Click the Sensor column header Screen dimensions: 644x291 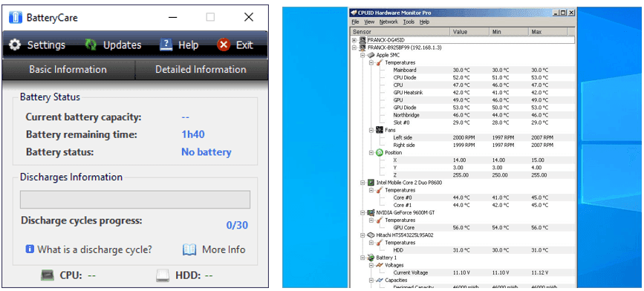(400, 32)
